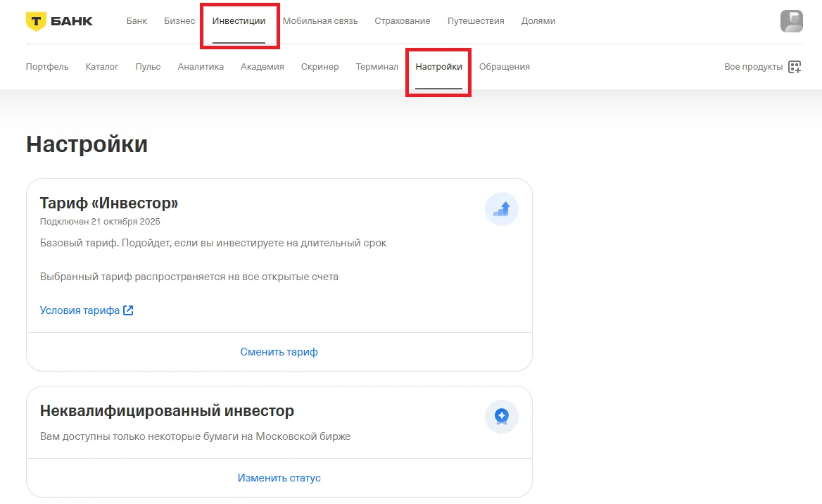
Task: Open Мобильная связь section
Action: pyautogui.click(x=320, y=21)
